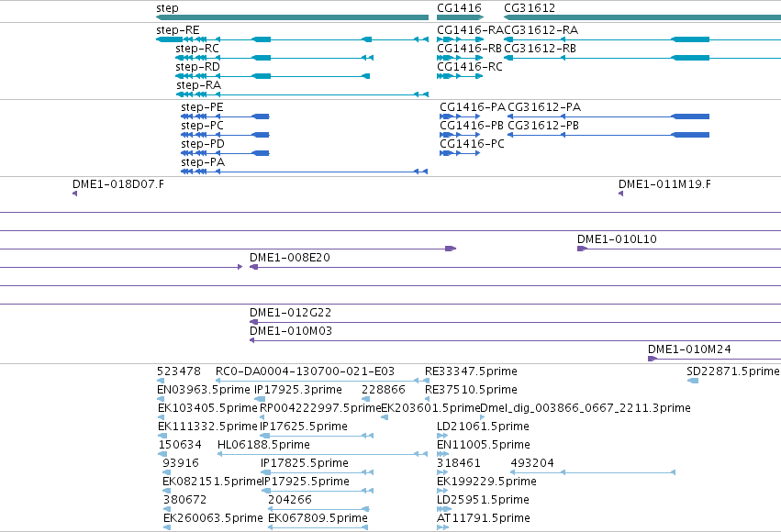
Task: Click EST 380672
Action: pos(184,501)
